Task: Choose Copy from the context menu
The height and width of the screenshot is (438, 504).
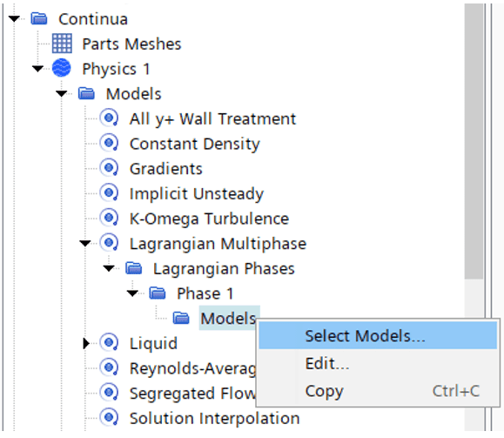Action: pyautogui.click(x=378, y=391)
